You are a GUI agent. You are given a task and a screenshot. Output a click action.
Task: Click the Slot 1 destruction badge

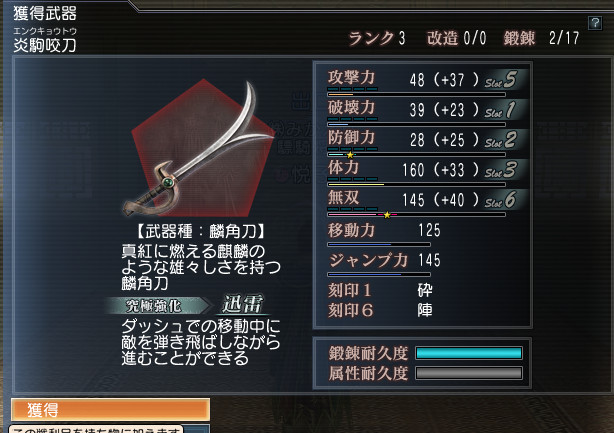pyautogui.click(x=500, y=110)
